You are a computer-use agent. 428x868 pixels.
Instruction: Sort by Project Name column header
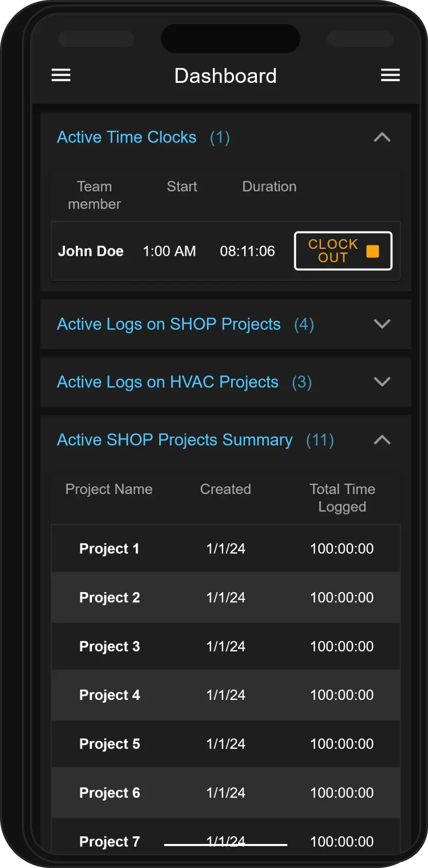point(109,489)
